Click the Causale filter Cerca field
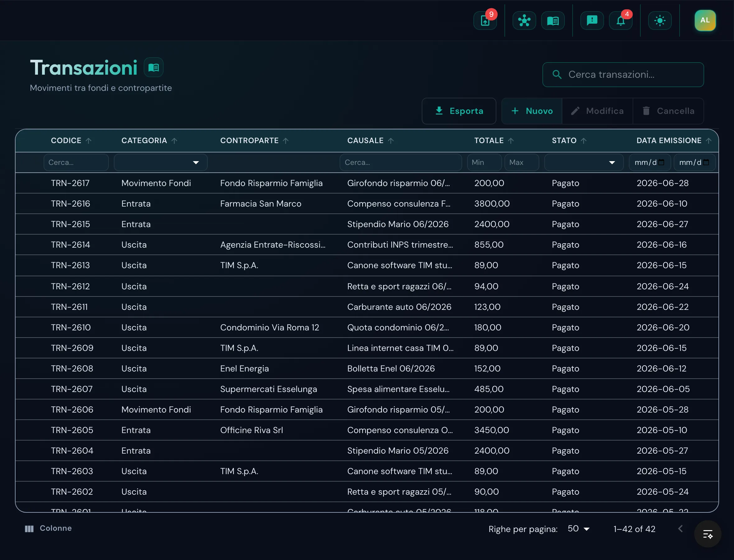 [401, 162]
